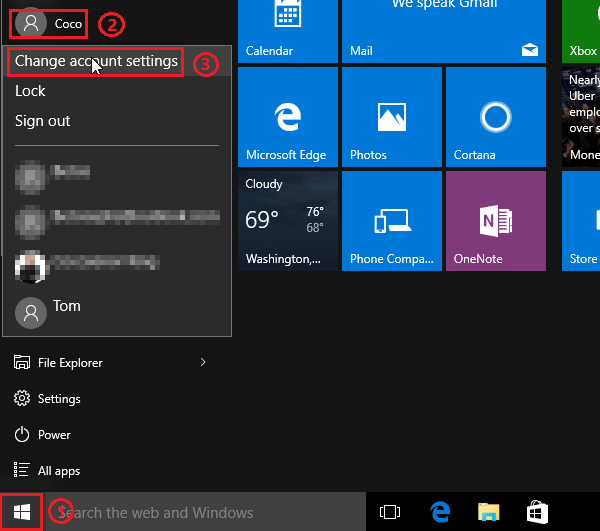Open the Xbox tile
Screen dimensions: 600x531
(581, 31)
